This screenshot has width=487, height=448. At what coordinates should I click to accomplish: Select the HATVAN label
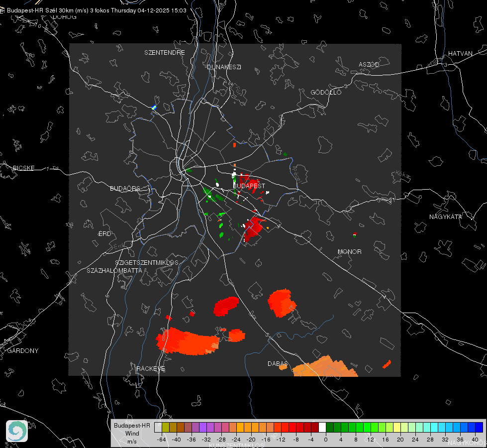pos(460,53)
